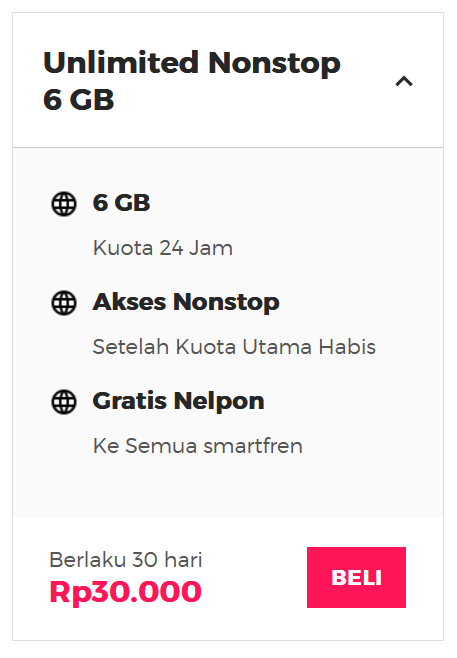Click the Berlaku 30 hari validity label
Viewport: 457px width, 658px height.
click(126, 559)
